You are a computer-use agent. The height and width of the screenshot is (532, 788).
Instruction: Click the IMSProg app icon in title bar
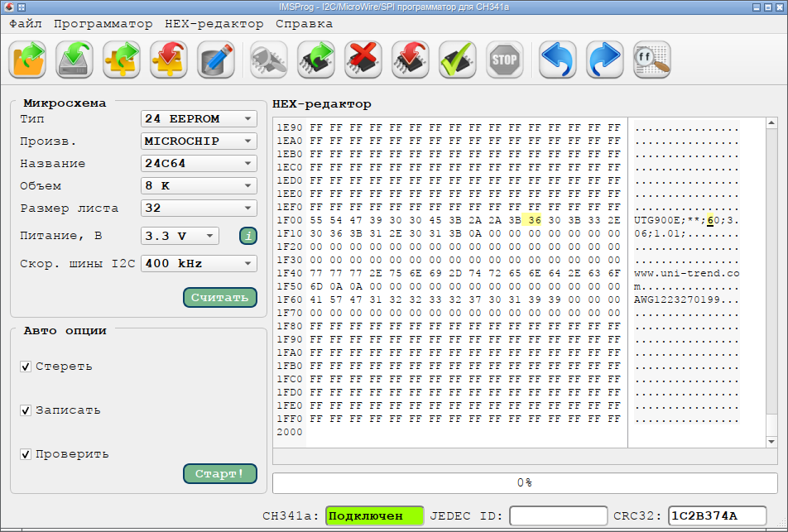[x=9, y=7]
